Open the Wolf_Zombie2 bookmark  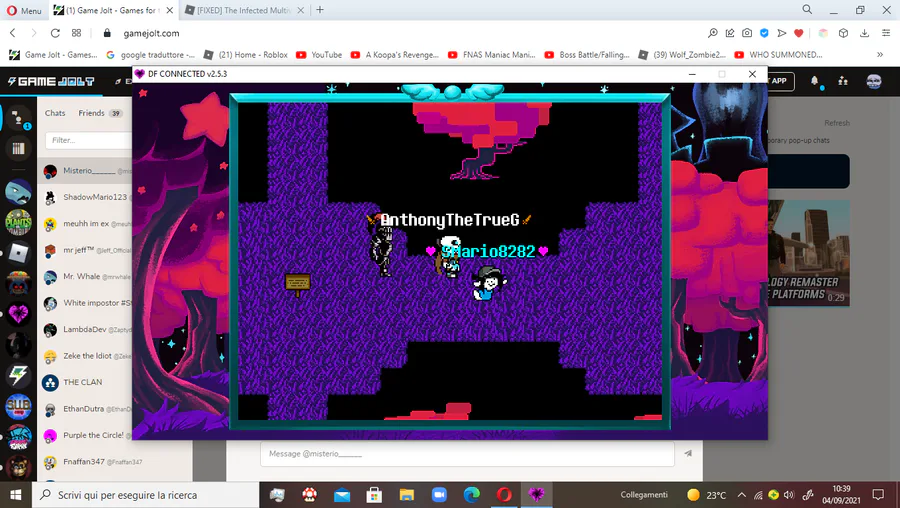click(x=682, y=55)
